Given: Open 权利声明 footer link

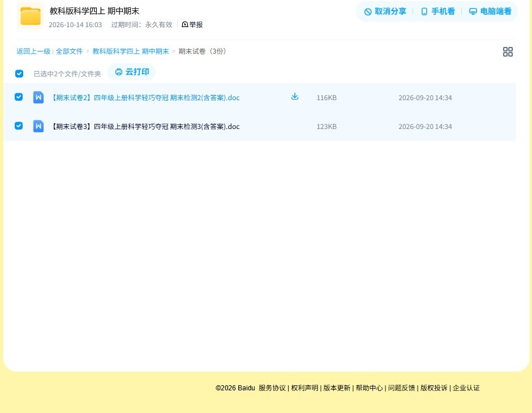Looking at the screenshot, I should [304, 388].
